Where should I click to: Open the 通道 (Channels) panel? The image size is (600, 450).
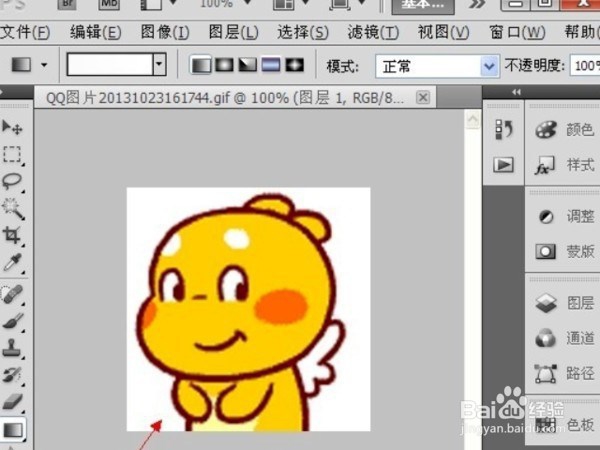[564, 338]
